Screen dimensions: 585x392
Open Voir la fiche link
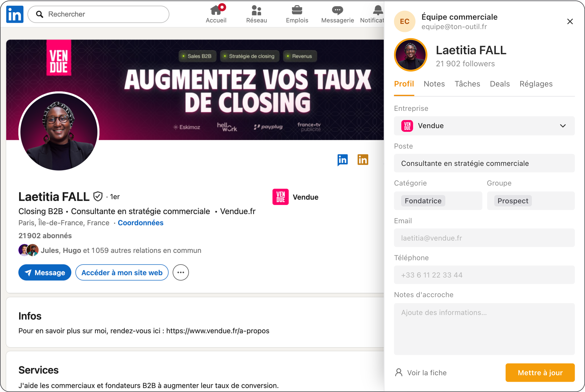421,373
